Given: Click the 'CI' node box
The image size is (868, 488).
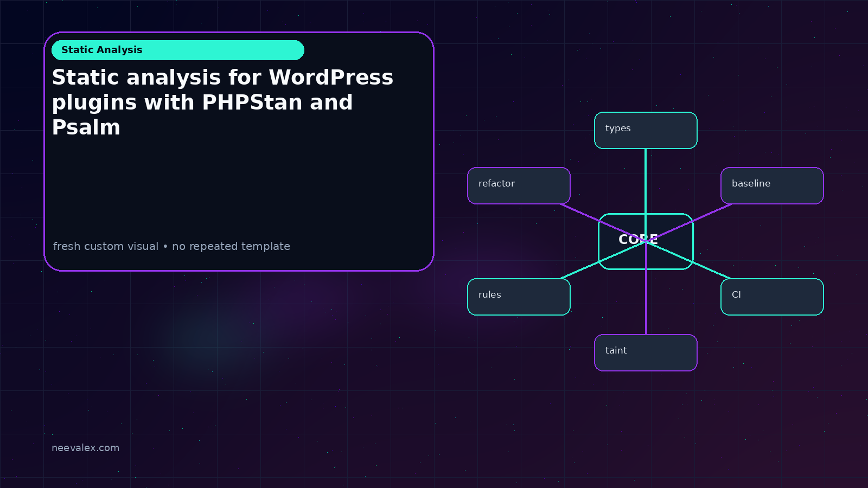Looking at the screenshot, I should [772, 297].
